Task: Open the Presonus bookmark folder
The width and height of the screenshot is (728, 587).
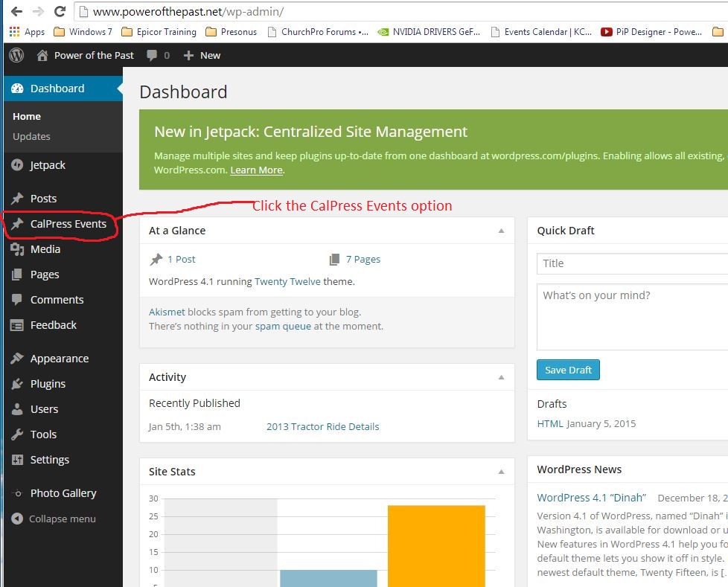Action: 232,31
